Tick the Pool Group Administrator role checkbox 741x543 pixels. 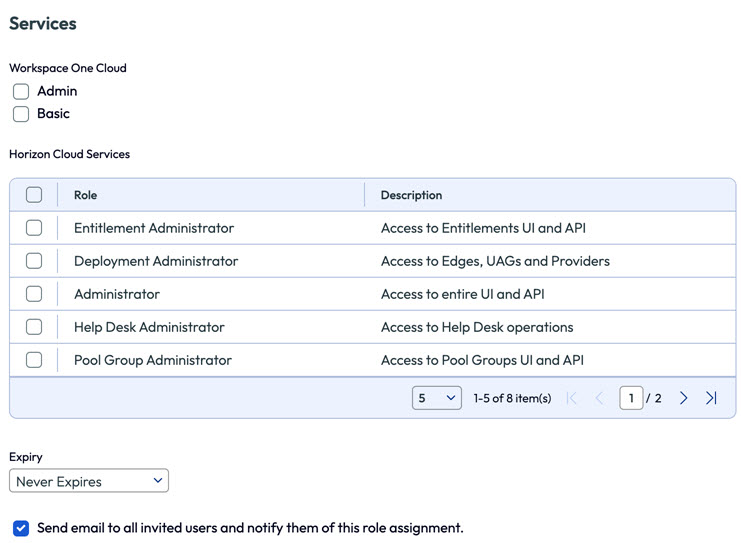click(x=34, y=360)
